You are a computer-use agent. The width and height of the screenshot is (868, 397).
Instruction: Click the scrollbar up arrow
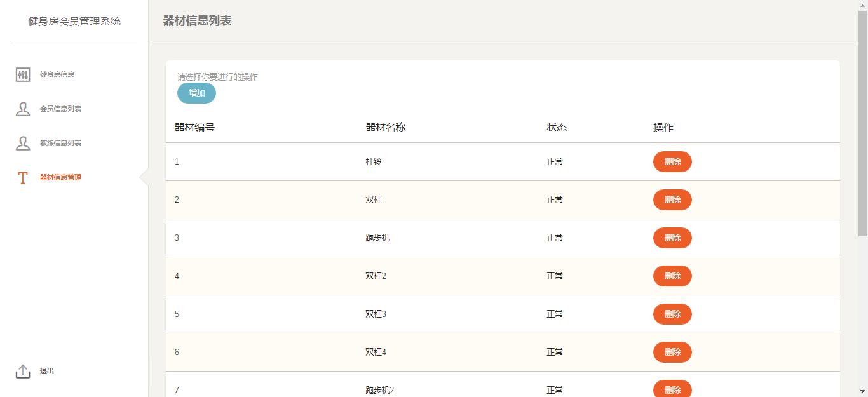point(862,5)
